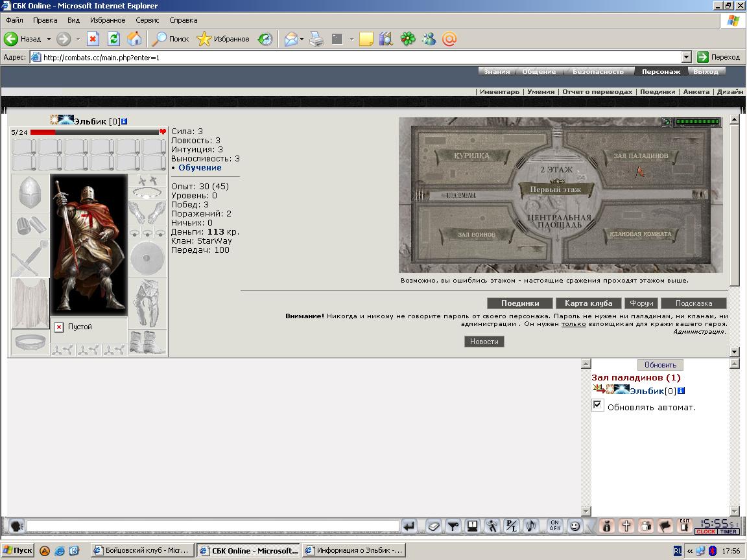Click the empty bracers equipment slot
The width and height of the screenshot is (747, 560).
(x=30, y=226)
